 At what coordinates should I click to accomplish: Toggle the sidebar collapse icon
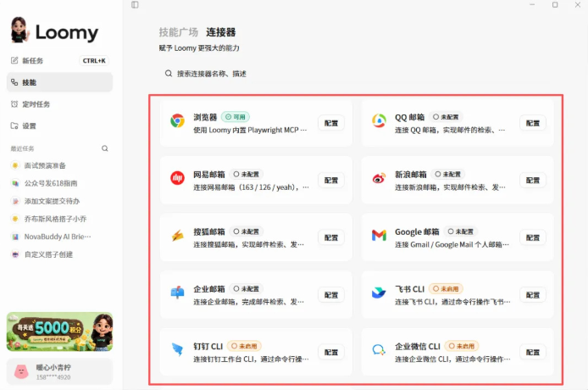[x=135, y=4]
